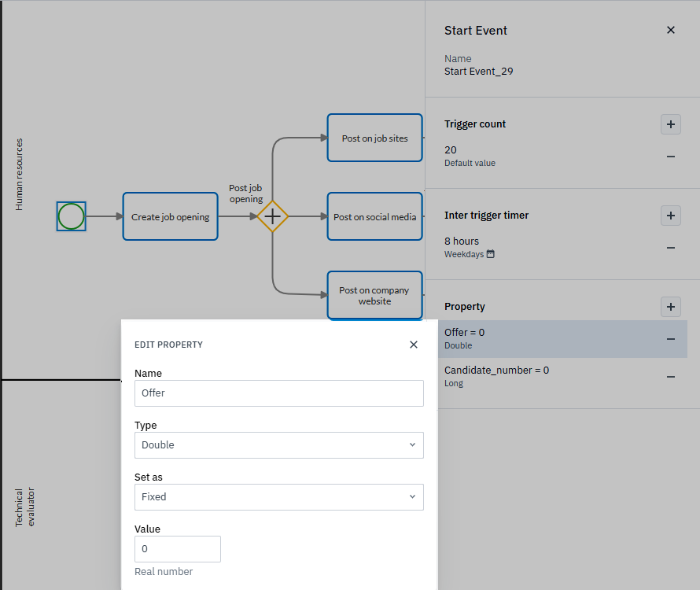Select the green start event circle
The image size is (700, 590).
(71, 216)
